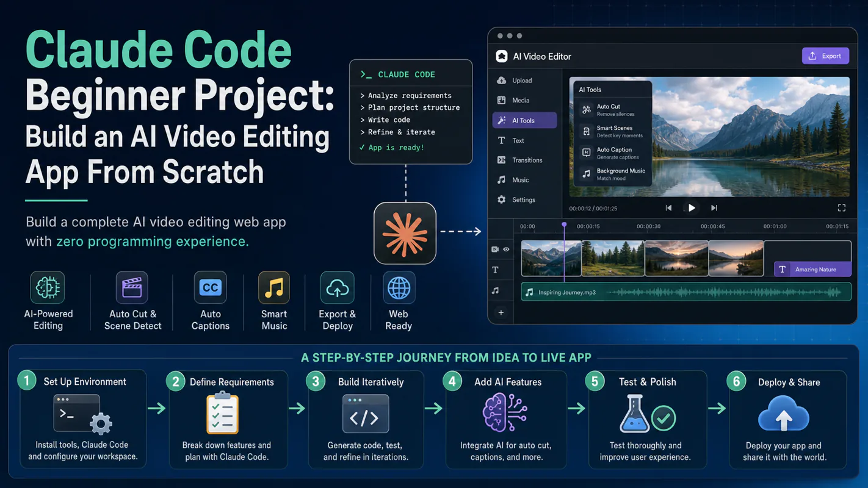This screenshot has height=488, width=868.
Task: Click the Define Requirements clipboard icon
Action: pos(222,414)
